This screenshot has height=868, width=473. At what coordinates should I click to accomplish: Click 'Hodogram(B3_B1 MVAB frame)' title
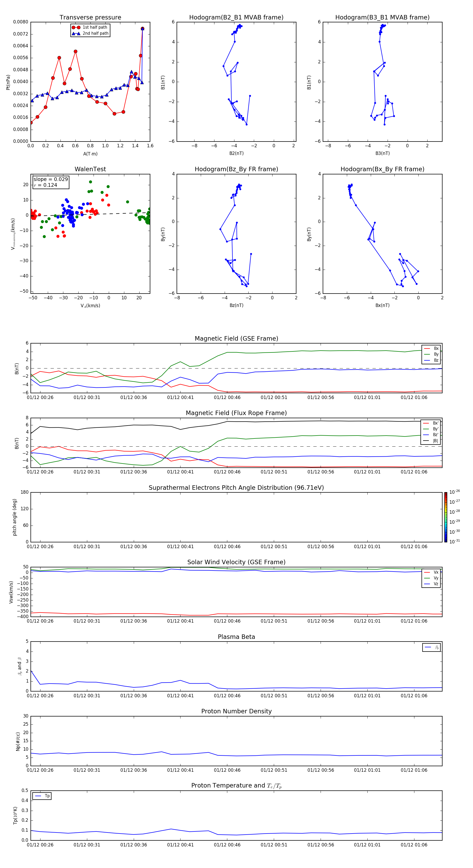point(382,18)
